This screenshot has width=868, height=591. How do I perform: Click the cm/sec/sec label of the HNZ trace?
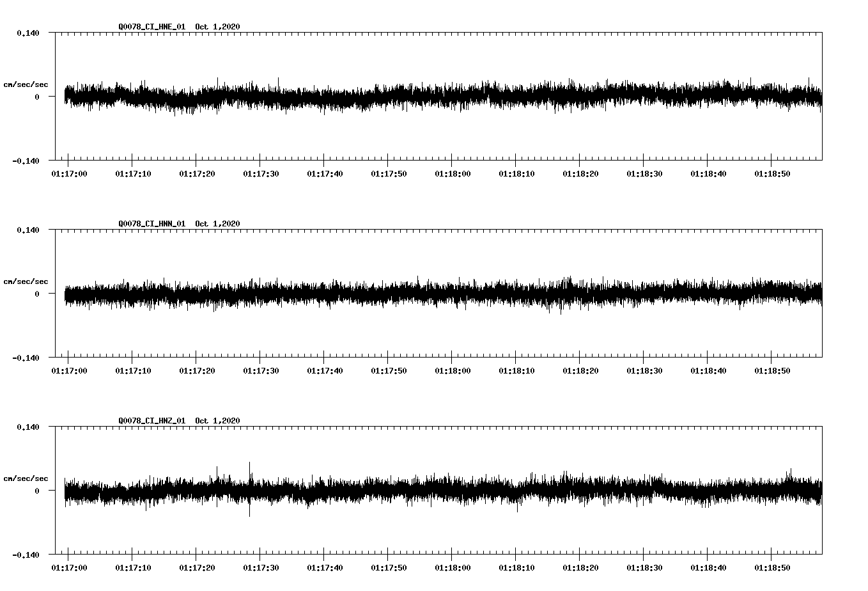(x=25, y=477)
